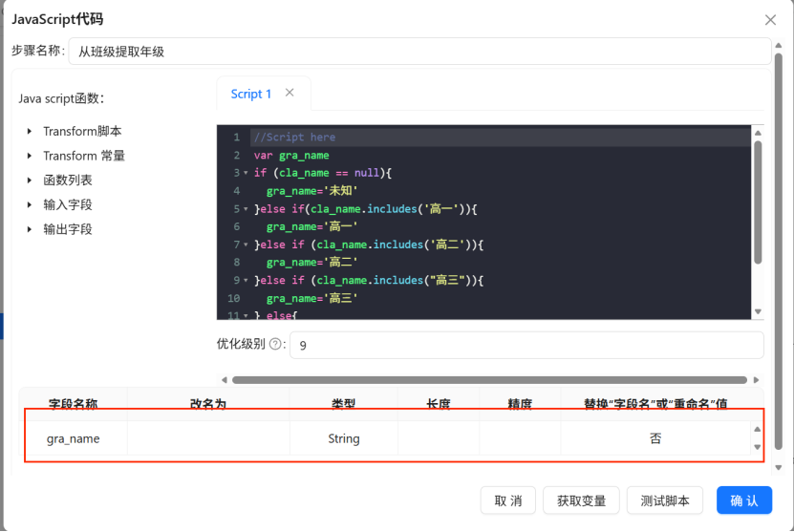794x532 pixels.
Task: Click code line 1 '//Script here'
Action: tap(294, 138)
